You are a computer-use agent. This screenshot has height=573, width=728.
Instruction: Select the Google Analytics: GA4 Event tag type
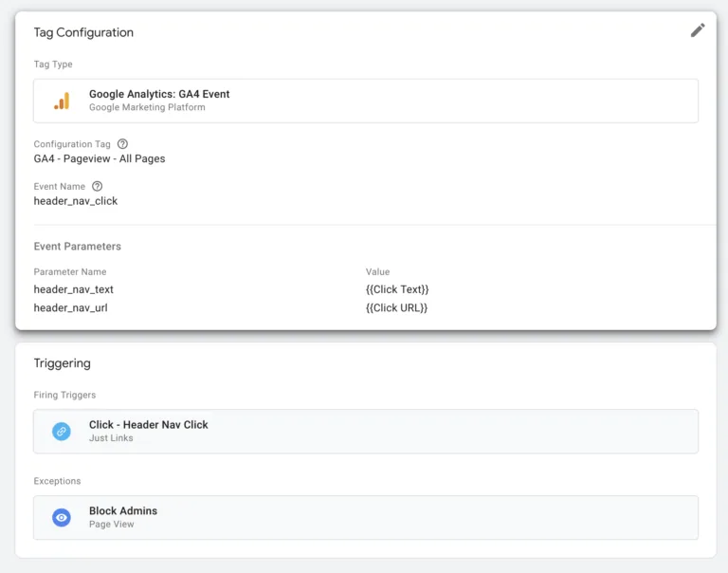[x=366, y=101]
